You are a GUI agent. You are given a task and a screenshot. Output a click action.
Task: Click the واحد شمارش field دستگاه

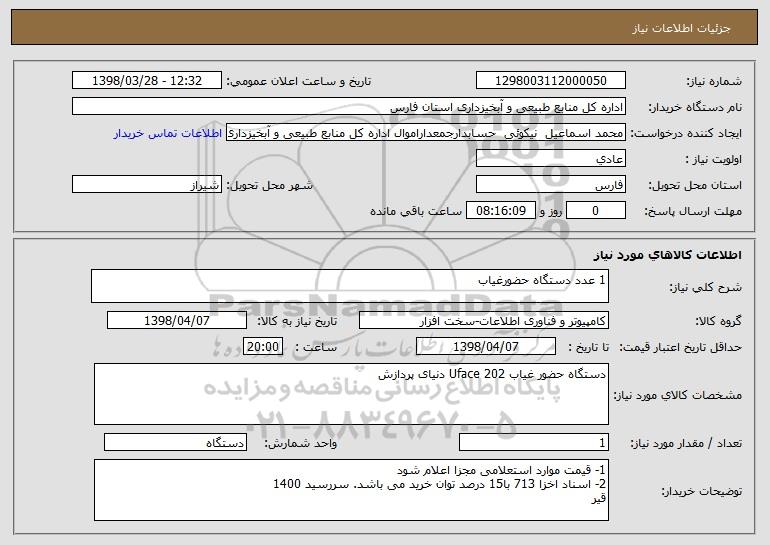[175, 442]
